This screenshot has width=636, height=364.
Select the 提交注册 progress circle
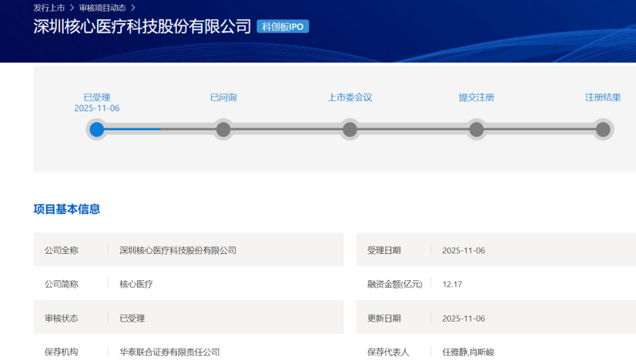[476, 130]
